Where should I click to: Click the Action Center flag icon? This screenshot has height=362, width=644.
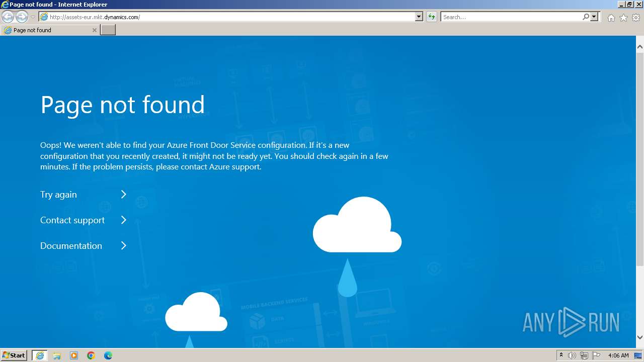[x=596, y=355]
